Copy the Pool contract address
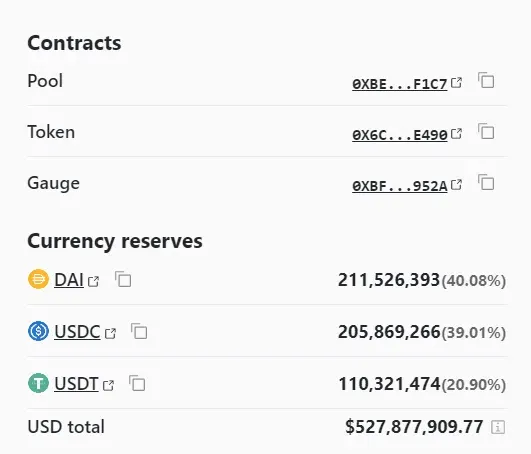 pos(486,80)
